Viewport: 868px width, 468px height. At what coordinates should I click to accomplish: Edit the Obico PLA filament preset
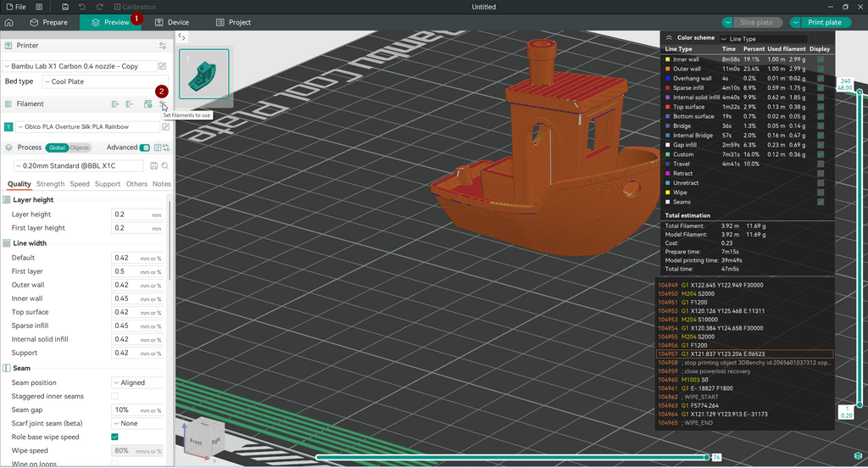pyautogui.click(x=165, y=127)
